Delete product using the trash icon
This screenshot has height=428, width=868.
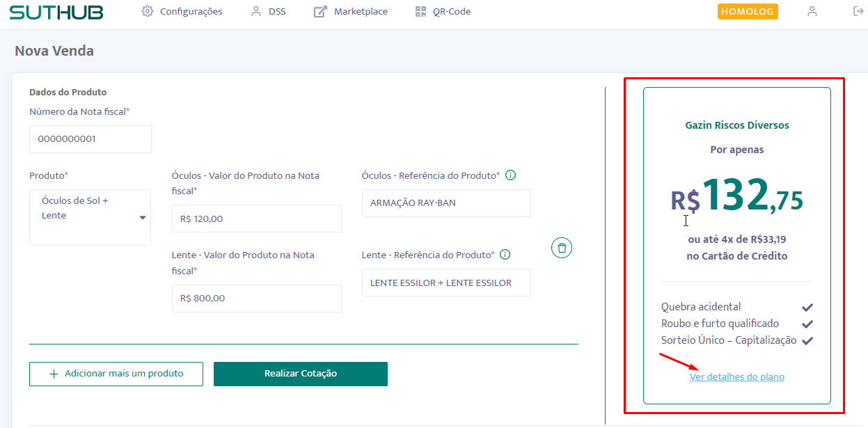click(x=562, y=248)
